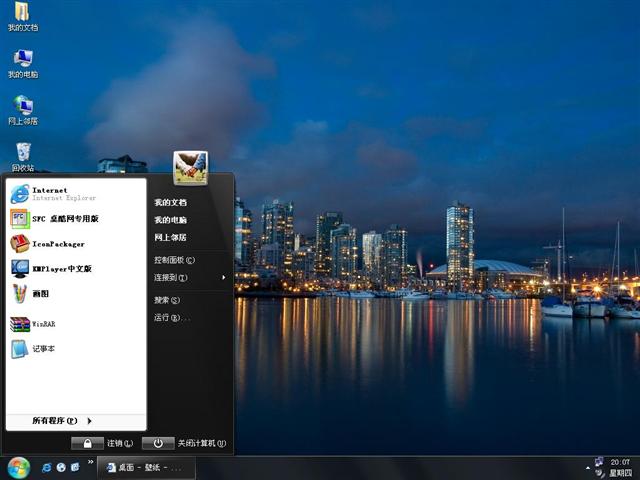Screen dimensions: 640x480
Task: Click the user account picture thumbnail
Action: (x=190, y=168)
